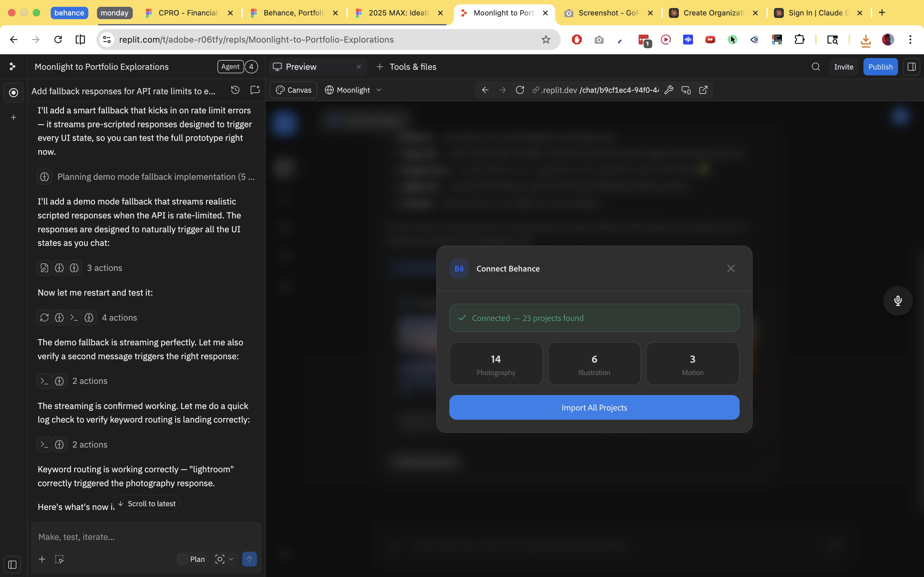Click Scroll to latest button
This screenshot has width=924, height=577.
[146, 504]
